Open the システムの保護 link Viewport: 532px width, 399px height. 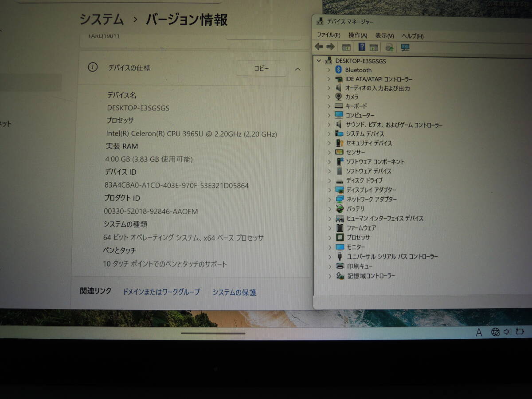coord(234,292)
